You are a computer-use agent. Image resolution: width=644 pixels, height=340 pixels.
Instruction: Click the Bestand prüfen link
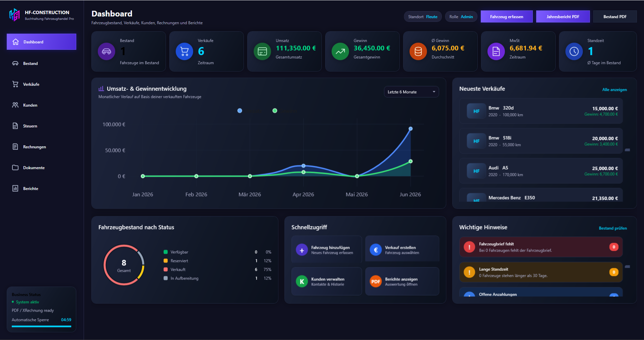click(x=613, y=228)
